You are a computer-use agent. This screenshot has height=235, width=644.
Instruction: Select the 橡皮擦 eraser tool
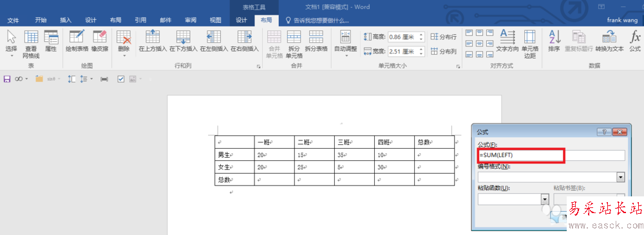[100, 41]
